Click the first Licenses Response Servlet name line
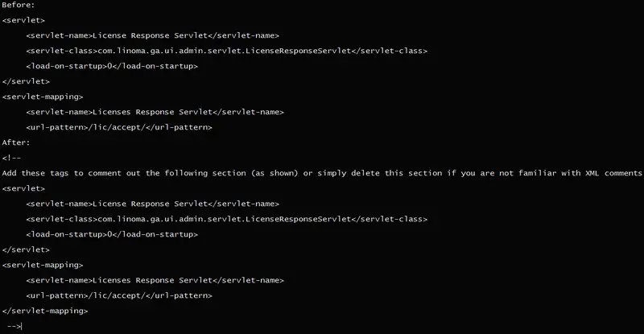Viewport: 644px width, 334px height. [x=155, y=112]
